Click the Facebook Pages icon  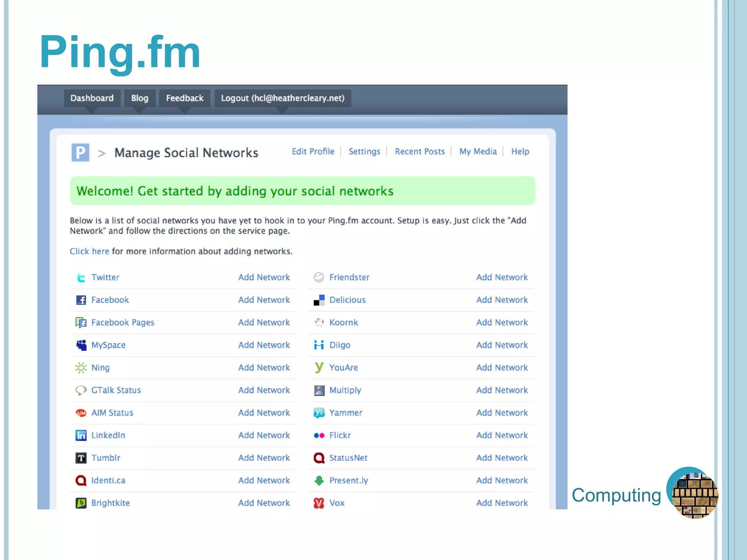coord(81,323)
